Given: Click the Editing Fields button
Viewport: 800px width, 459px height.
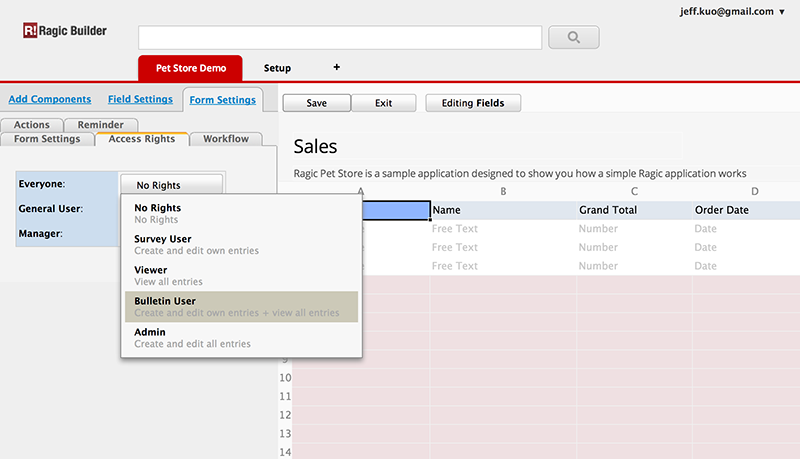Looking at the screenshot, I should 473,103.
